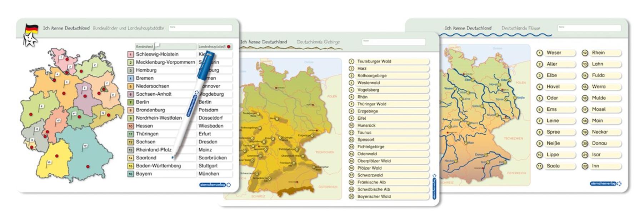Select the München capital entry
Viewport: 644px width, 214px height.
[209, 174]
